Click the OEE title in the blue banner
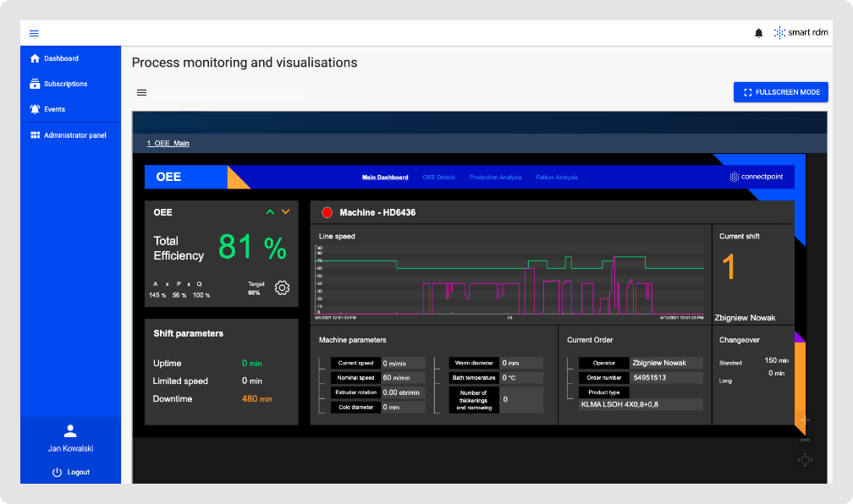Screen dimensions: 853x504 click(x=168, y=177)
